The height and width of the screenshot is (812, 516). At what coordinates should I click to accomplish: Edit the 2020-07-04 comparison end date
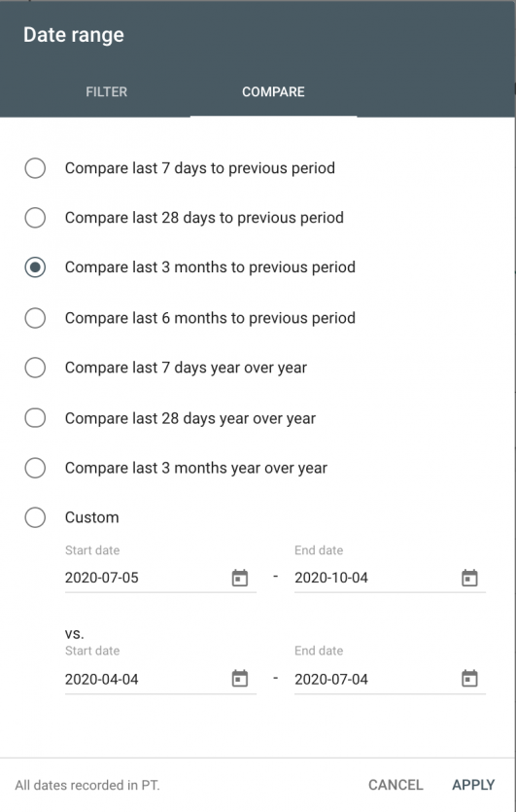375,679
